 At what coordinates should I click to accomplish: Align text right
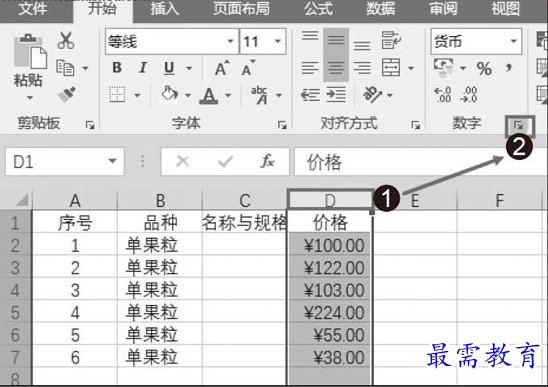pos(362,68)
